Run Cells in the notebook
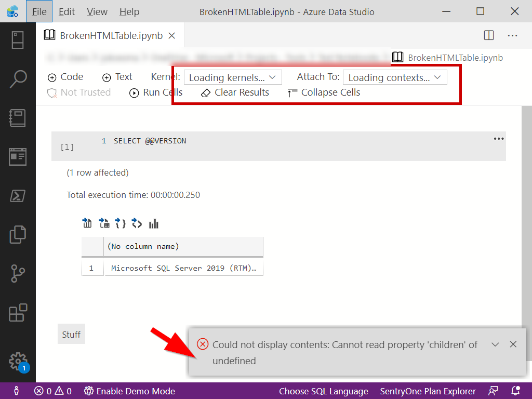 (156, 92)
